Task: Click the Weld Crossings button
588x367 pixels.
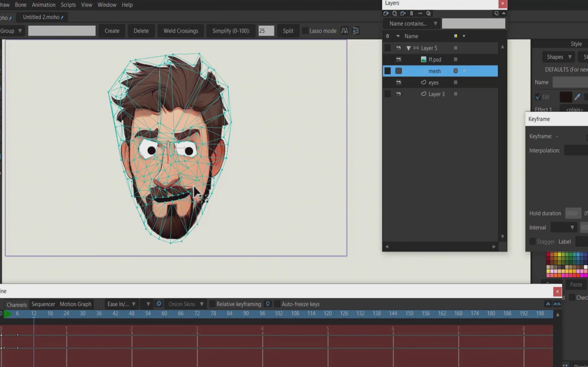Action: point(181,31)
